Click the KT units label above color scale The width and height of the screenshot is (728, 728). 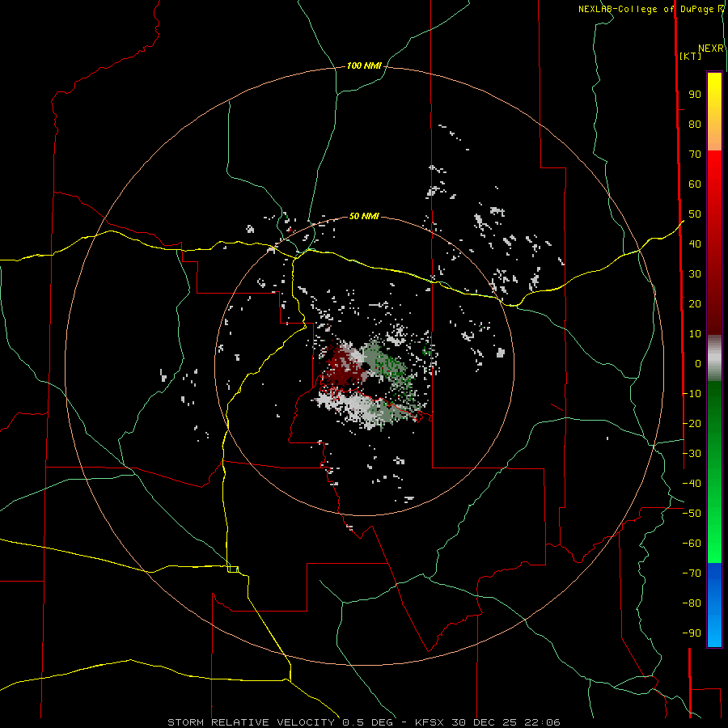click(691, 56)
